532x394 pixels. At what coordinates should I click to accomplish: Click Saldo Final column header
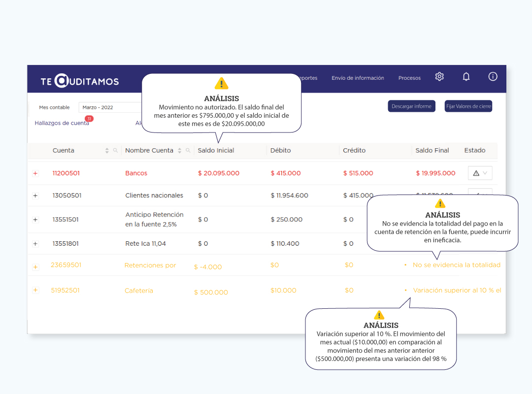tap(432, 150)
